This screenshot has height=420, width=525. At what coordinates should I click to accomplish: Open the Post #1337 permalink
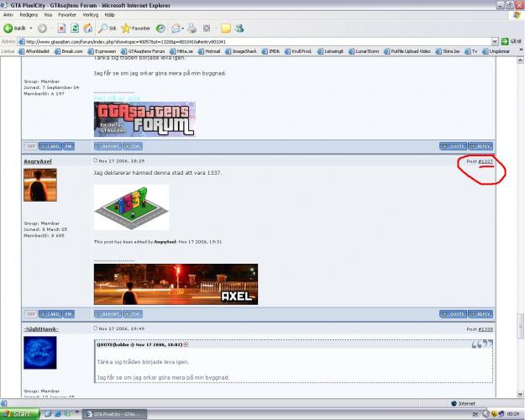(486, 161)
